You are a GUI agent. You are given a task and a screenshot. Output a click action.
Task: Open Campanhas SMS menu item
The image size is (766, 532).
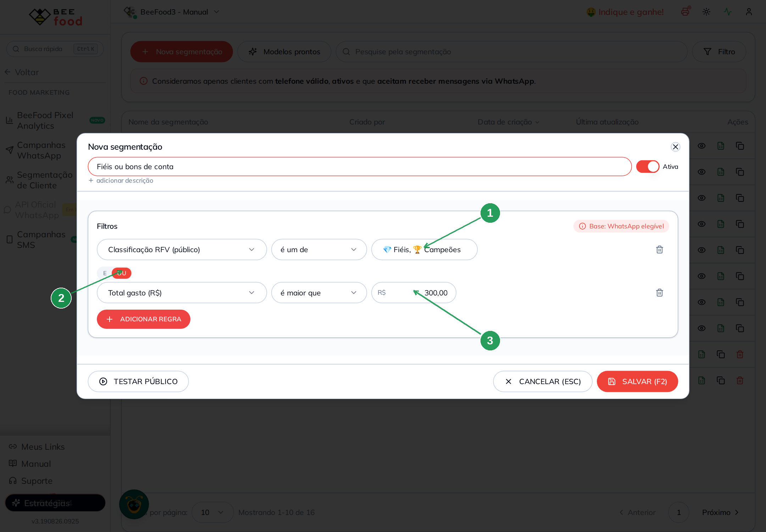tap(41, 240)
